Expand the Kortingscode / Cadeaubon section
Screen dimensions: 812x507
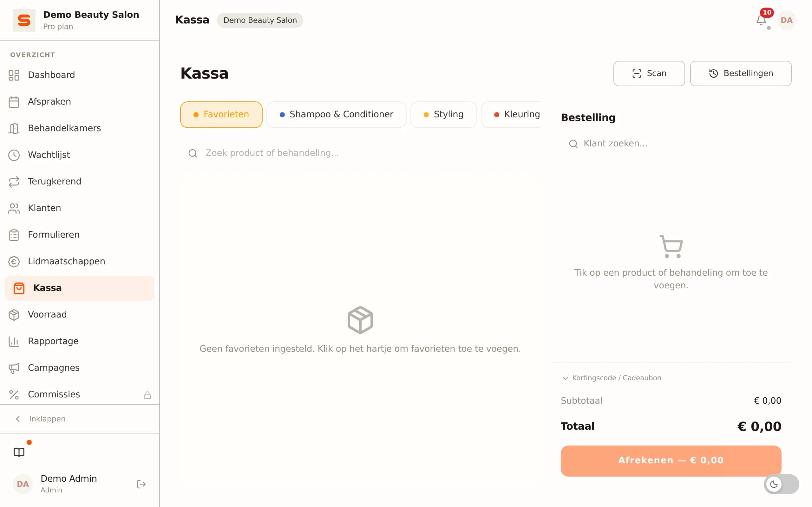click(x=611, y=378)
